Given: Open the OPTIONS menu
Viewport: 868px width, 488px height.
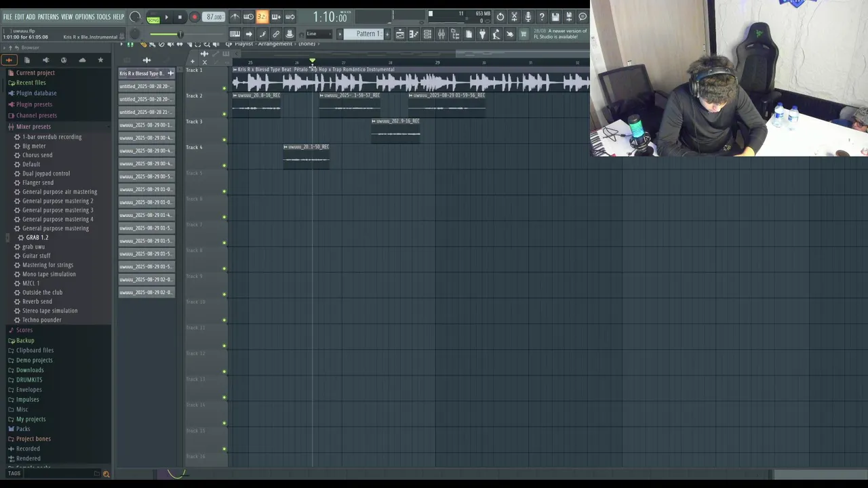Looking at the screenshot, I should coord(85,17).
